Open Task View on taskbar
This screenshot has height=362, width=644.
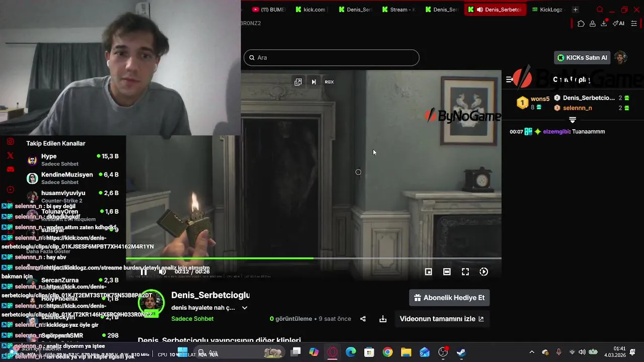point(295,352)
